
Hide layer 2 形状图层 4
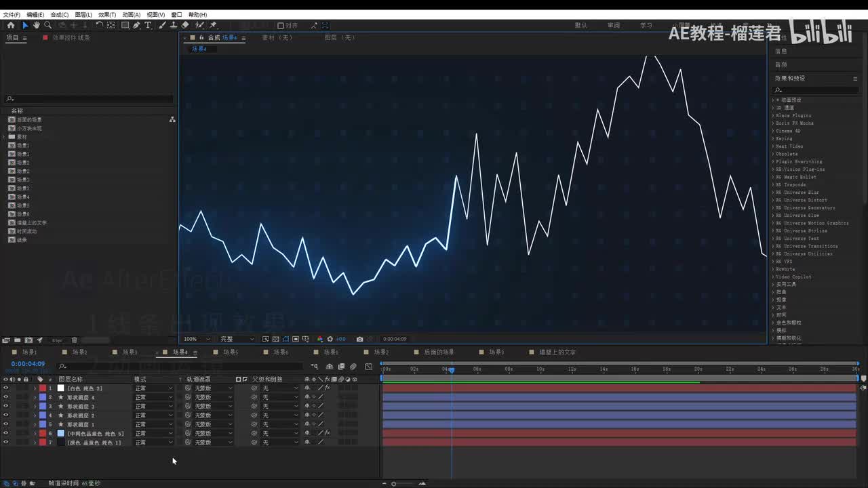point(6,397)
